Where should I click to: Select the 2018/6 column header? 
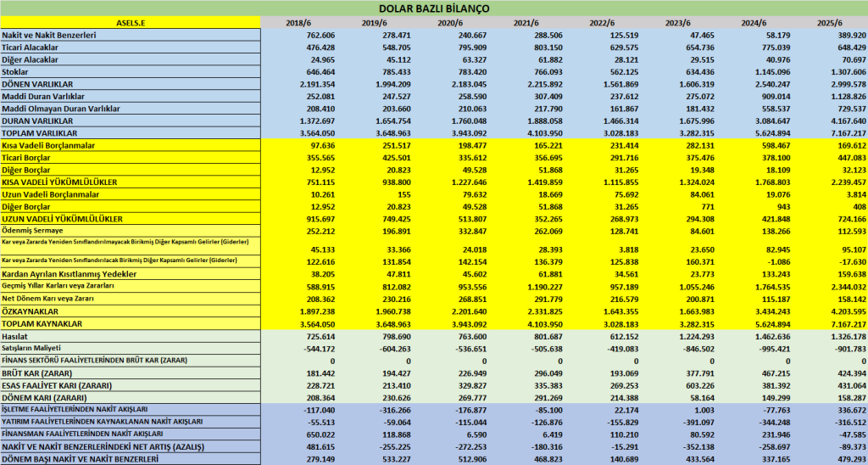(x=298, y=23)
